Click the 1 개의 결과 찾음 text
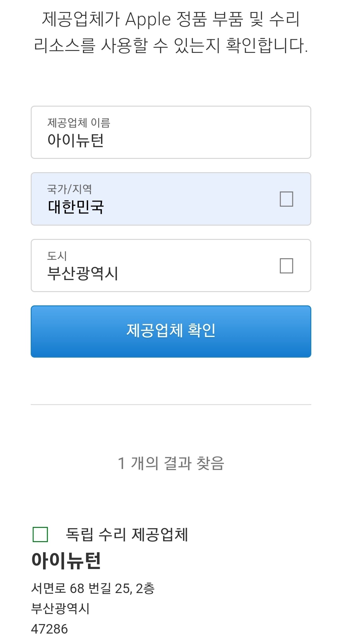The image size is (342, 644). 171,463
